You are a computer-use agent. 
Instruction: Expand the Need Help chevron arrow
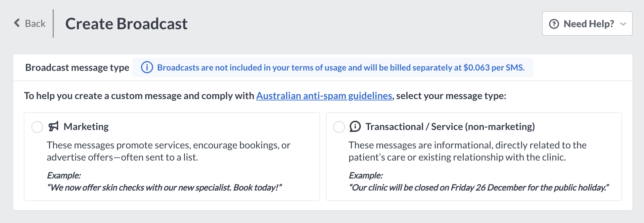[623, 24]
